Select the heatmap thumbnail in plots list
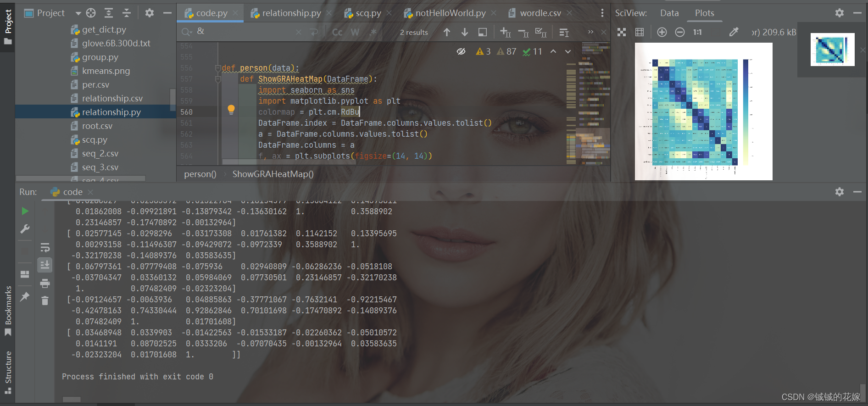The width and height of the screenshot is (868, 406). (x=832, y=50)
